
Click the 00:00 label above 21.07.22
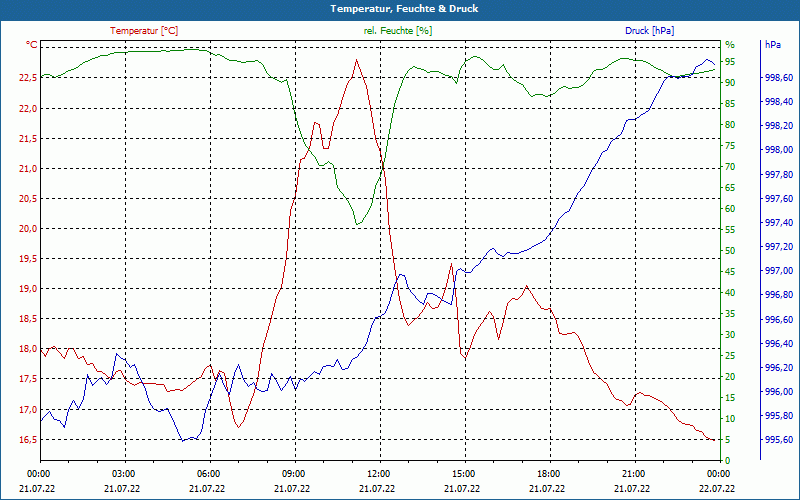(38, 473)
